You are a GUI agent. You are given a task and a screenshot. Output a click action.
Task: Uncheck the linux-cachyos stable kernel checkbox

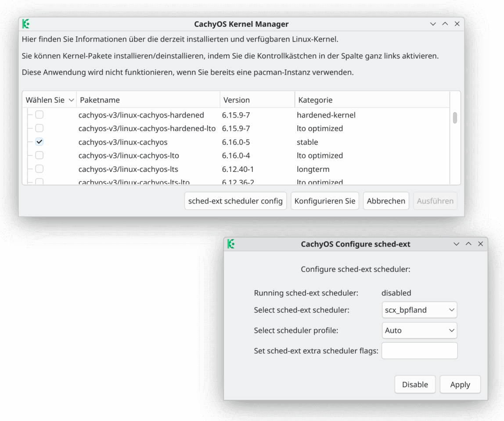(x=40, y=142)
